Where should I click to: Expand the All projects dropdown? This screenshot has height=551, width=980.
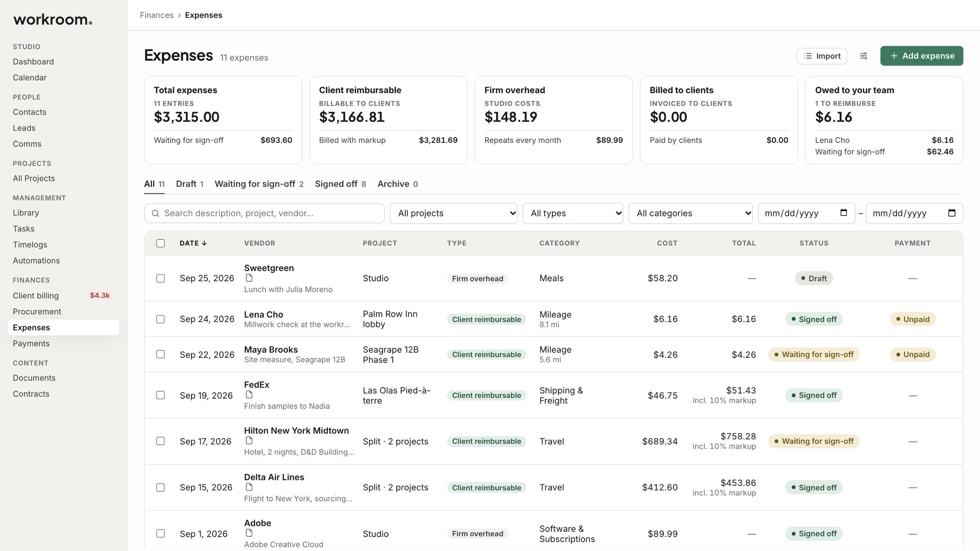pyautogui.click(x=453, y=213)
